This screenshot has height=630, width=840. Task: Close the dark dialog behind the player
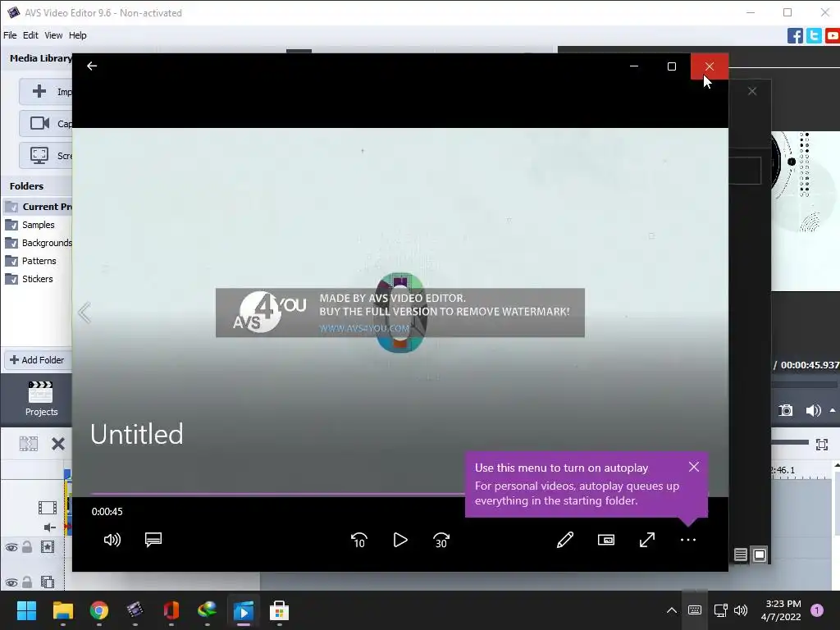point(752,91)
